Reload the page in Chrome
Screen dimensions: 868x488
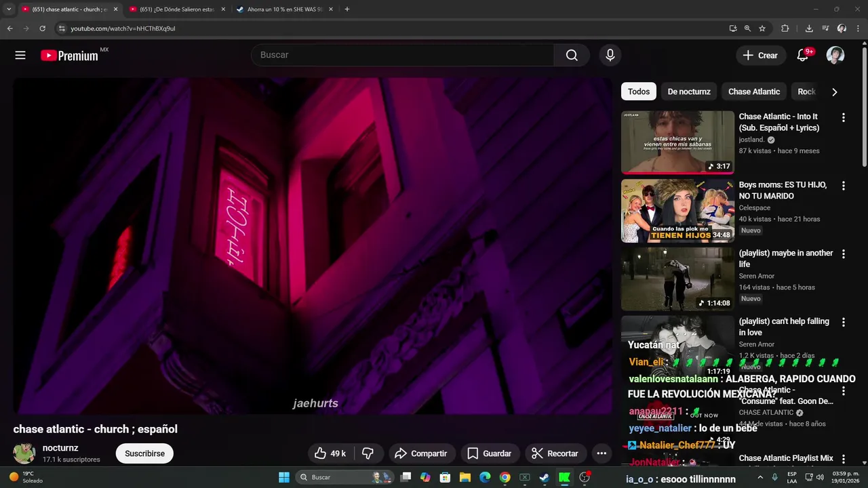pos(42,28)
